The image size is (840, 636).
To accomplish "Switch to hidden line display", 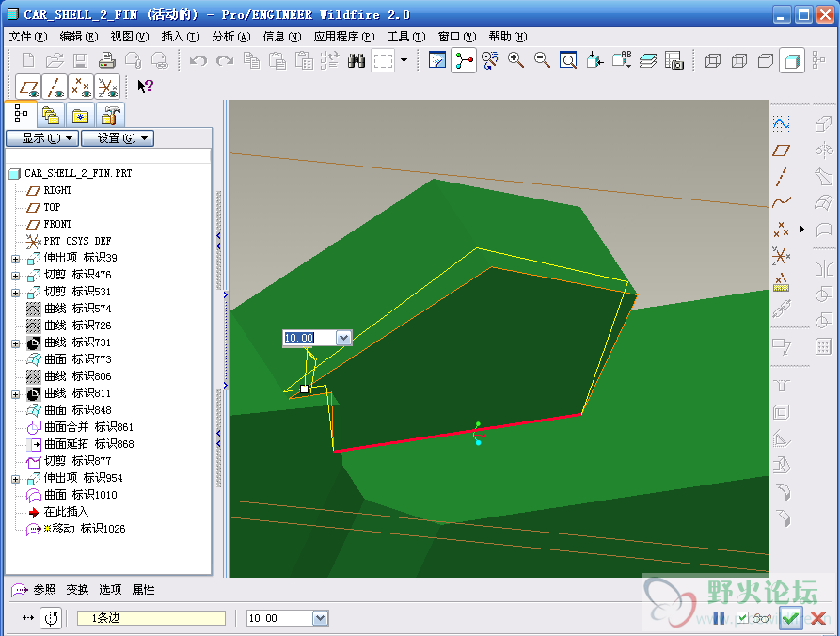I will [x=739, y=60].
